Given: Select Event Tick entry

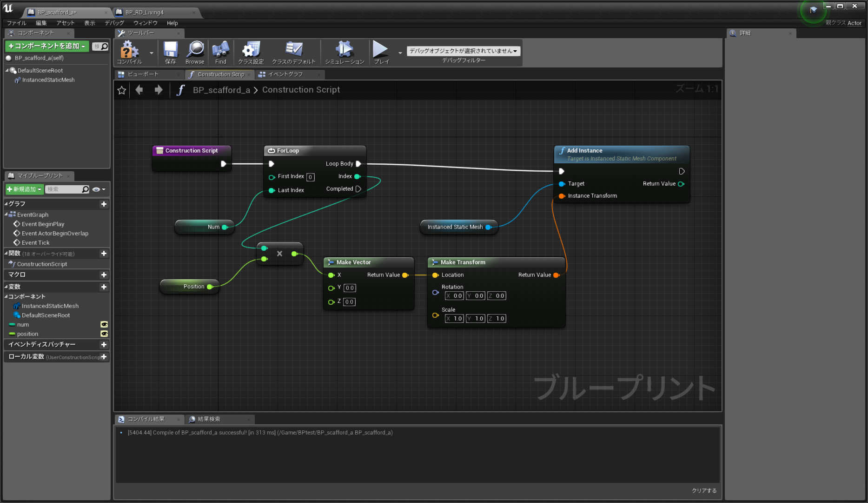Looking at the screenshot, I should coord(35,243).
